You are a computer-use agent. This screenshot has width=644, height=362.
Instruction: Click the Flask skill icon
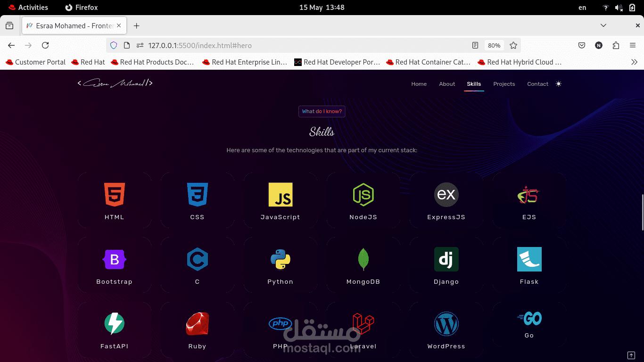tap(529, 259)
